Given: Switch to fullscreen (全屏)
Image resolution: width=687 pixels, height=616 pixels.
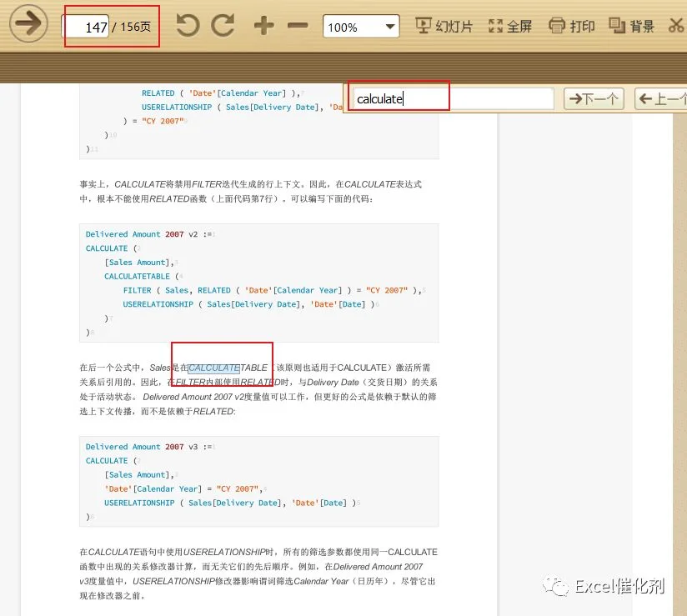Looking at the screenshot, I should tap(510, 26).
